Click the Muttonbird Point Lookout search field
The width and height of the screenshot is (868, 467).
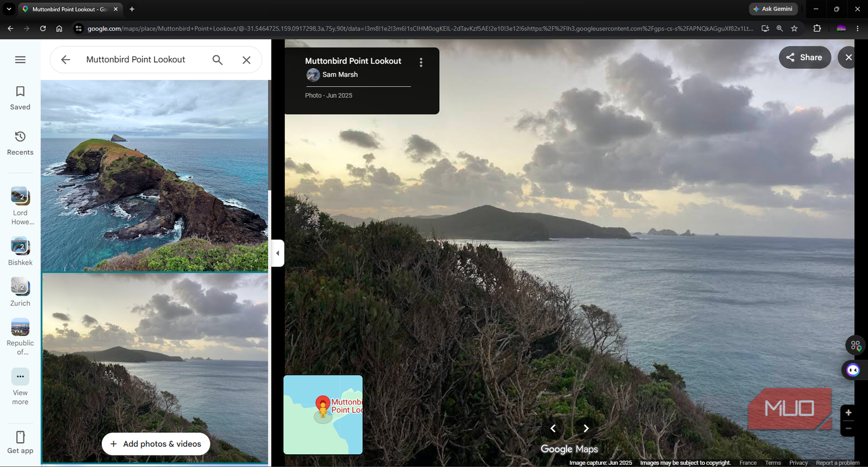click(136, 60)
